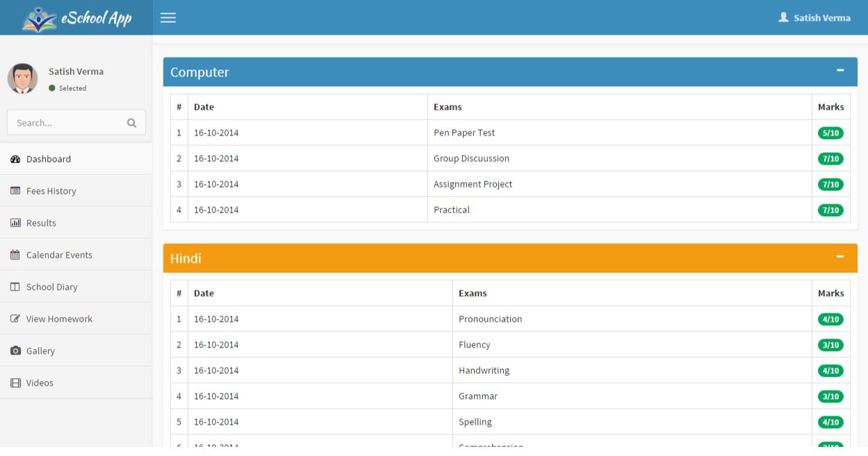Click the user icon beside Satish Verma in header
The height and width of the screenshot is (456, 868).
point(783,17)
